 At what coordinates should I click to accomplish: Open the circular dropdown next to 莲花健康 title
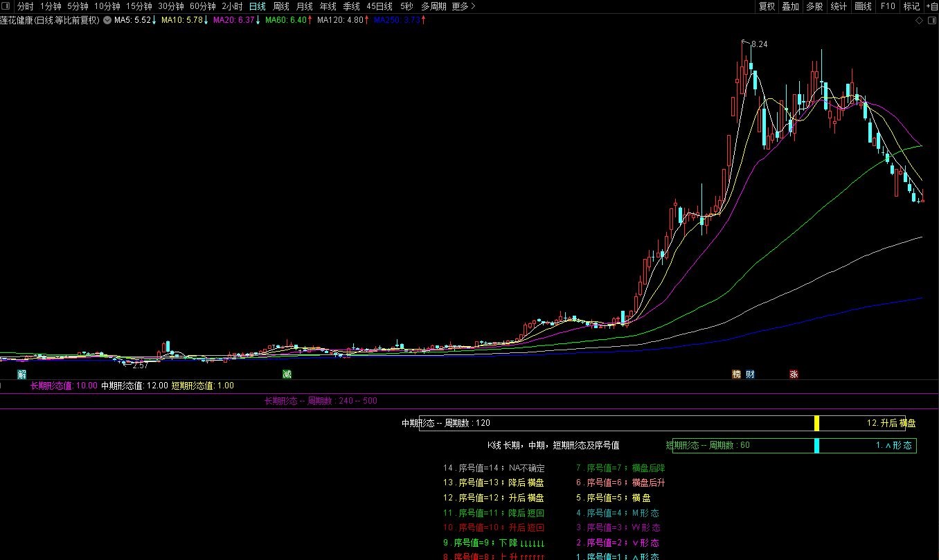pyautogui.click(x=107, y=20)
